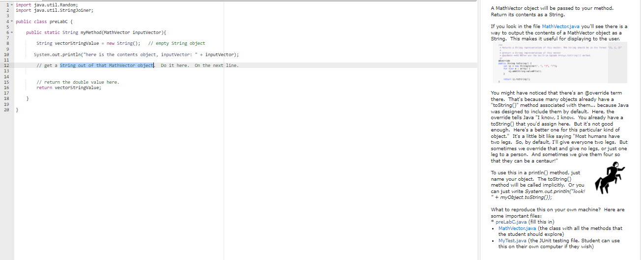Collapse the myMethod fold arrow at line 6
The image size is (644, 260).
pos(11,32)
